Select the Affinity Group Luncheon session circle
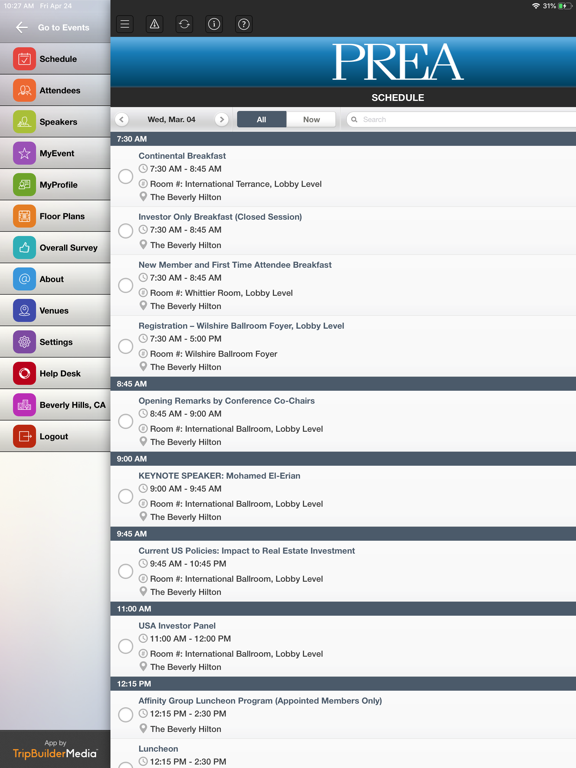The image size is (576, 768). point(125,715)
